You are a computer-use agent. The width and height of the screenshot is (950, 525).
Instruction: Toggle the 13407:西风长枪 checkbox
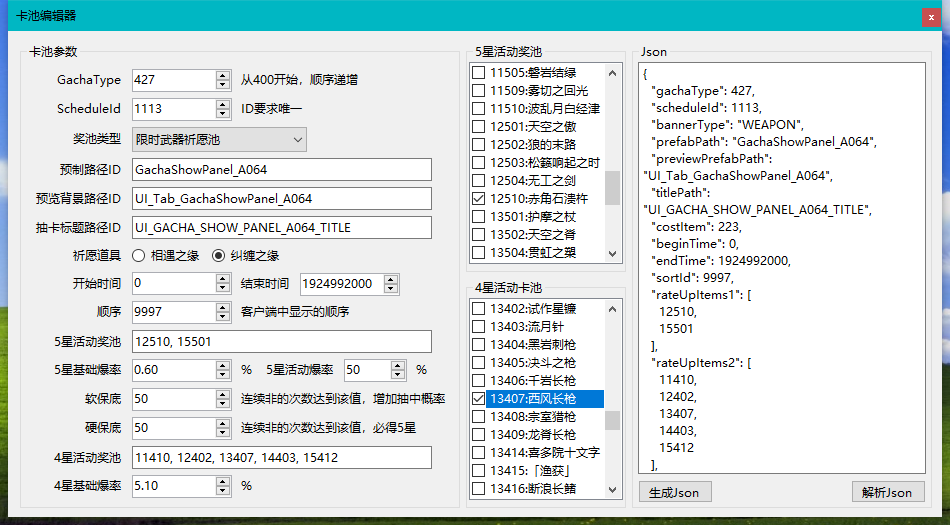tap(479, 398)
